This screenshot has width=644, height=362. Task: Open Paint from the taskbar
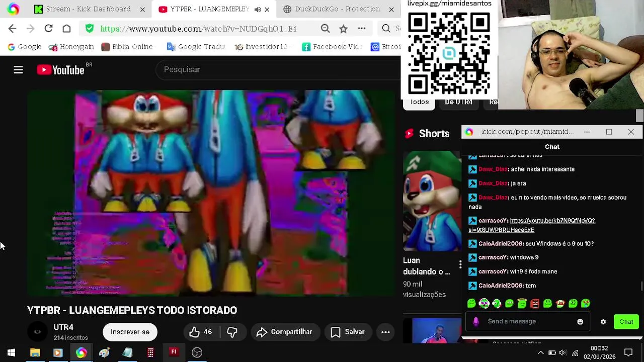click(104, 352)
